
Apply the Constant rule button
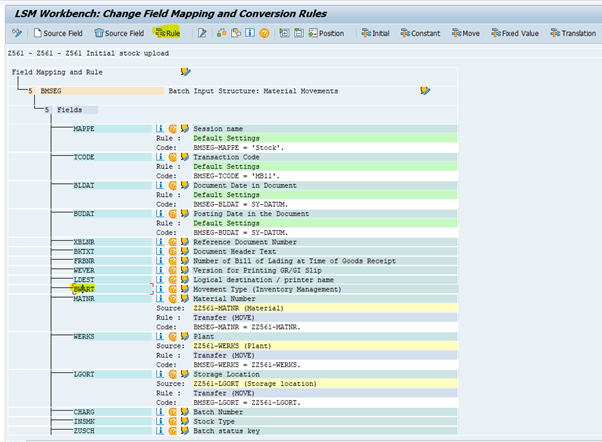coord(420,33)
